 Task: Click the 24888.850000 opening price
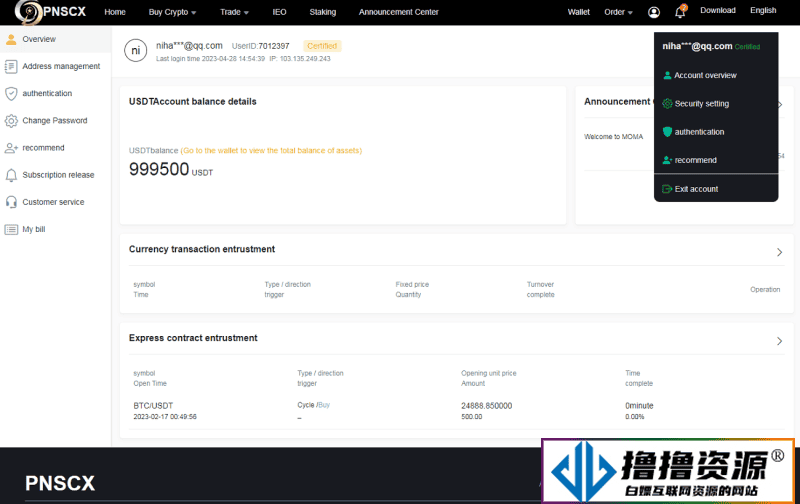pyautogui.click(x=486, y=406)
